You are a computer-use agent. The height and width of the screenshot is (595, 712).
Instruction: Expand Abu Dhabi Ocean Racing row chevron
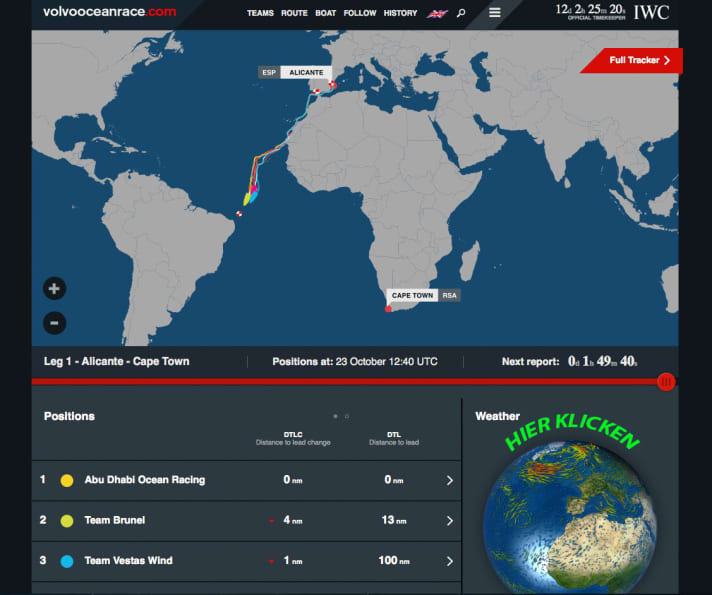(450, 481)
